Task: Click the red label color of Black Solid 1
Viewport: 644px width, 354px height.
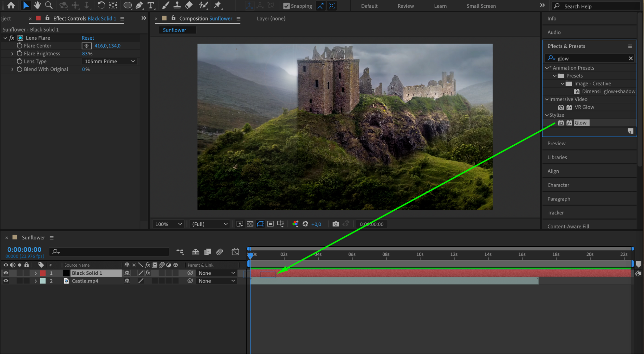Action: pyautogui.click(x=43, y=273)
